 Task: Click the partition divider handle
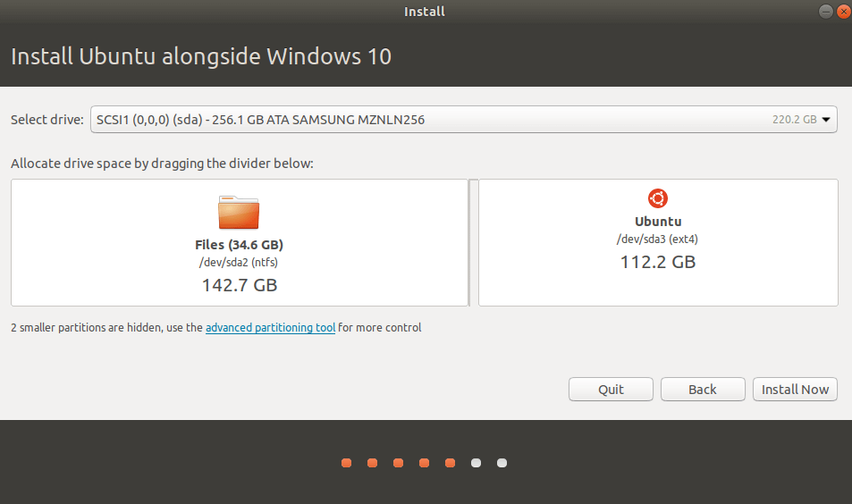click(473, 243)
